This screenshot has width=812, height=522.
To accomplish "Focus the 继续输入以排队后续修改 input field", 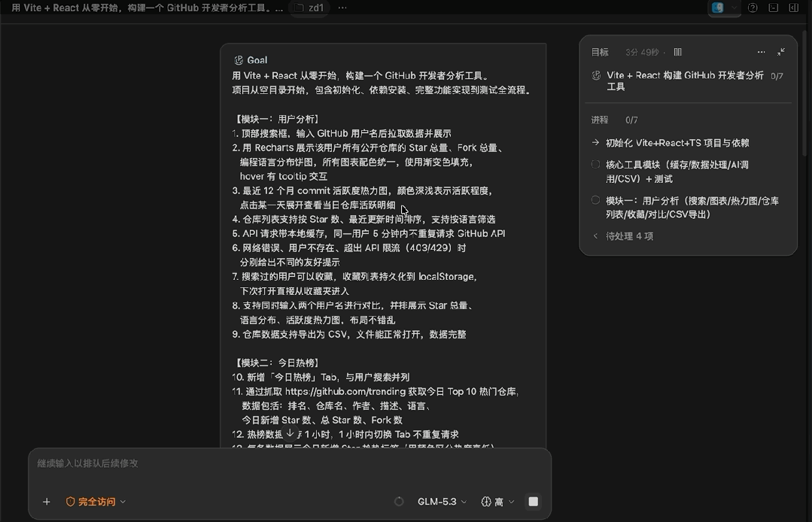I will (x=289, y=463).
